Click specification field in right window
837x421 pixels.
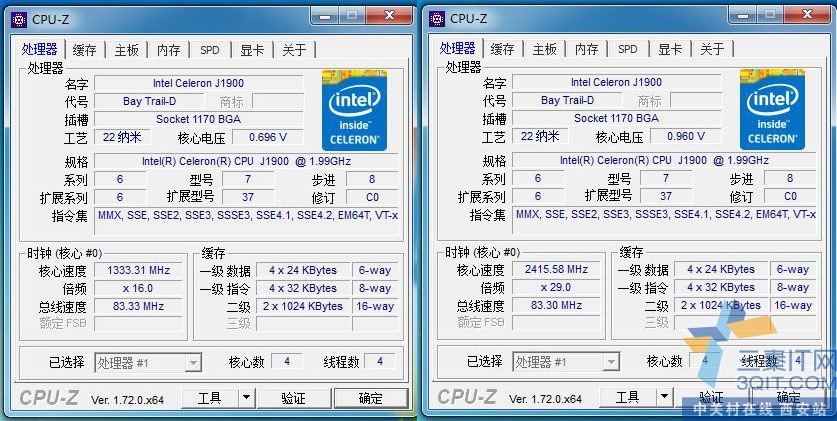tap(664, 161)
